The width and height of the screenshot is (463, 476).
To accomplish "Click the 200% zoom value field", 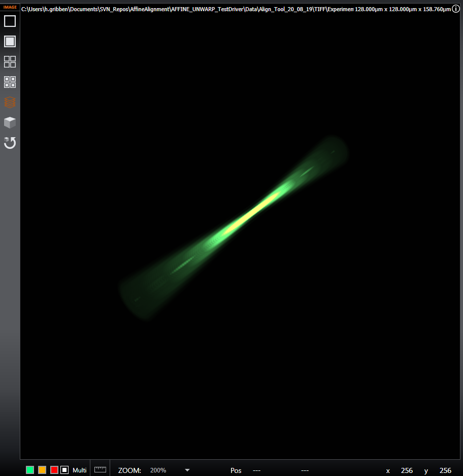I will pos(158,470).
